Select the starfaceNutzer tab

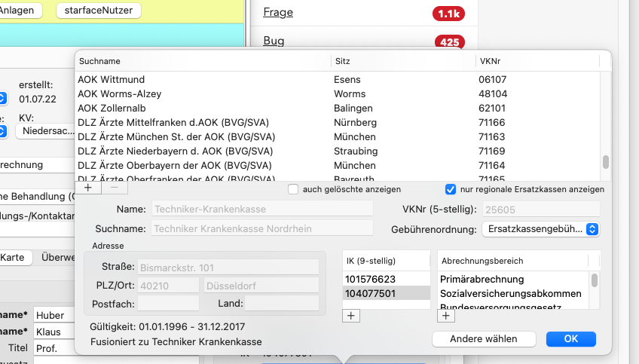[x=99, y=11]
